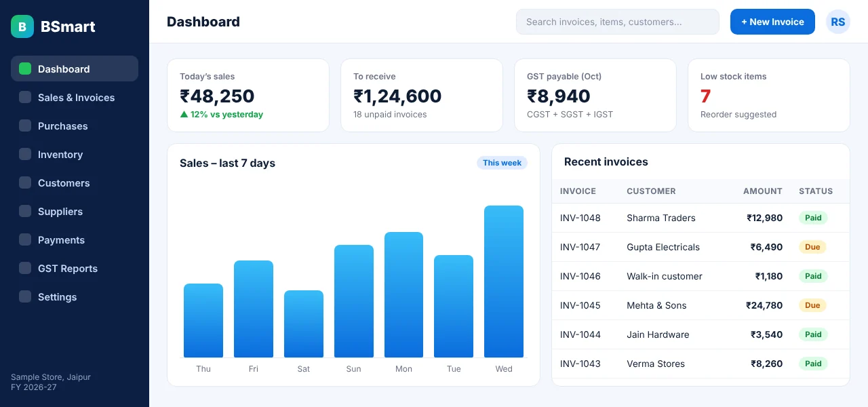Image resolution: width=868 pixels, height=407 pixels.
Task: Click the Reorder suggested text
Action: point(738,115)
